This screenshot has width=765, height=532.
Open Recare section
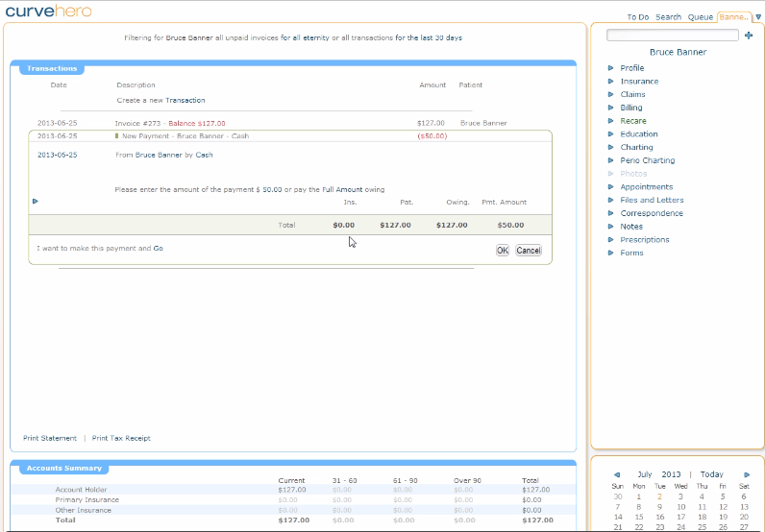[633, 120]
